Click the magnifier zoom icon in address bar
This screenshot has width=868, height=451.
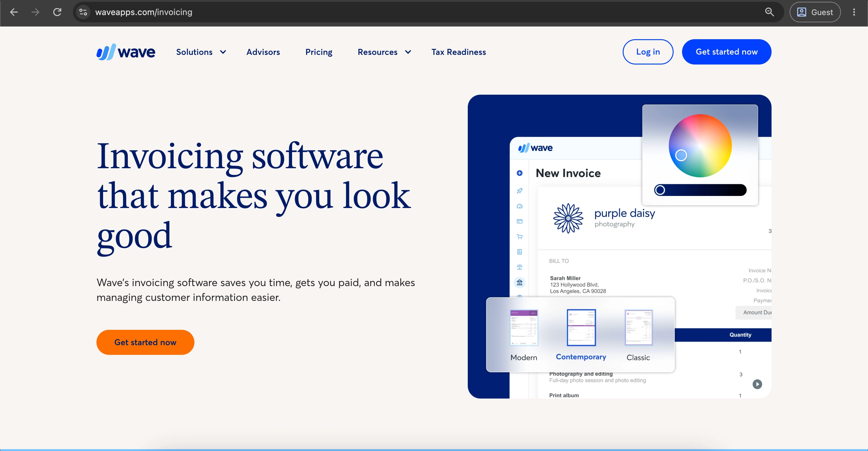tap(769, 12)
